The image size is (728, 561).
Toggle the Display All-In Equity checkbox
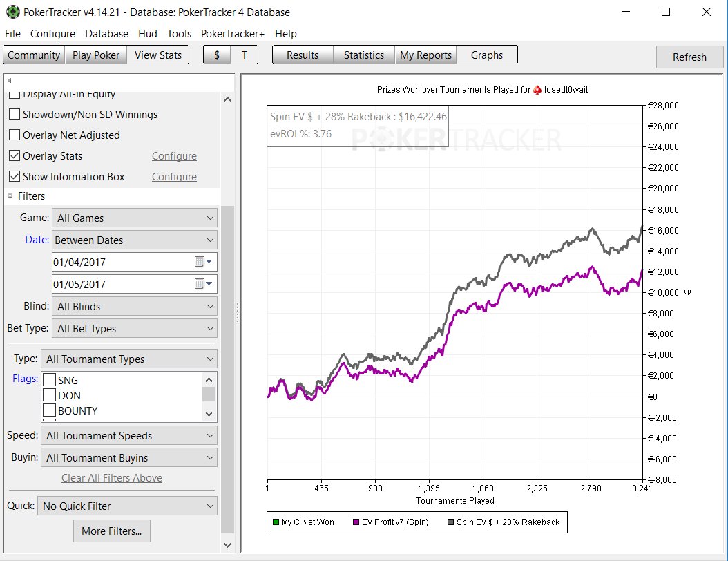pyautogui.click(x=15, y=94)
